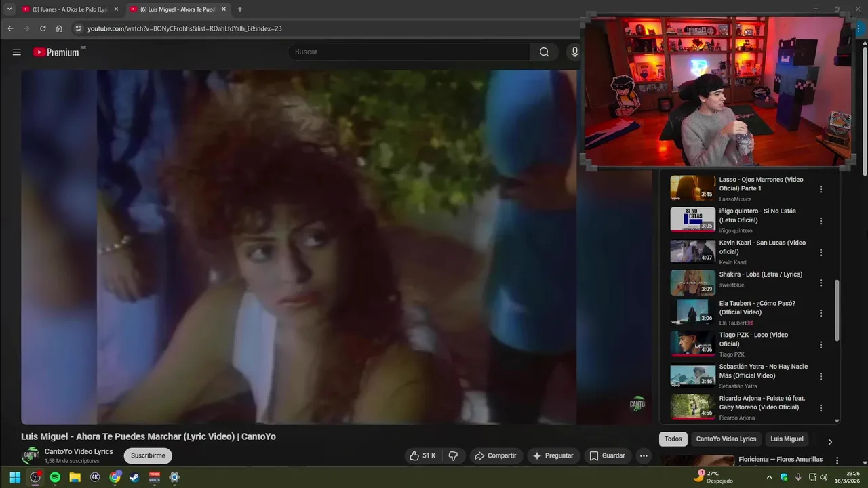Open the YouTube hamburger guide menu
Screen dimensions: 868x488
tap(17, 52)
